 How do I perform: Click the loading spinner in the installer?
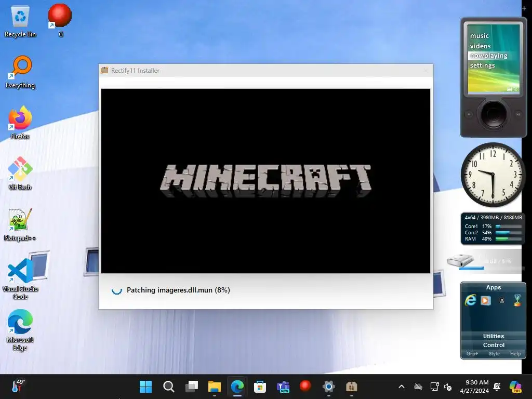(116, 290)
